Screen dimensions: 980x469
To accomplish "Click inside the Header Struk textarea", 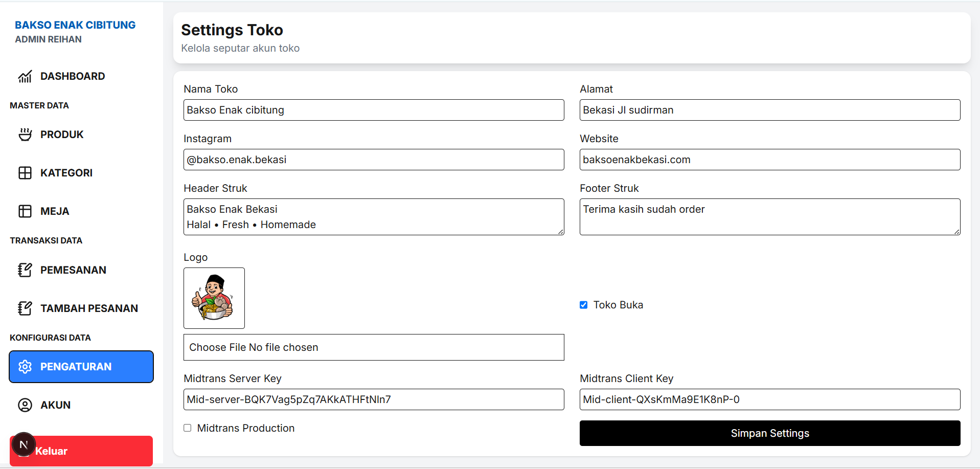I will point(374,217).
